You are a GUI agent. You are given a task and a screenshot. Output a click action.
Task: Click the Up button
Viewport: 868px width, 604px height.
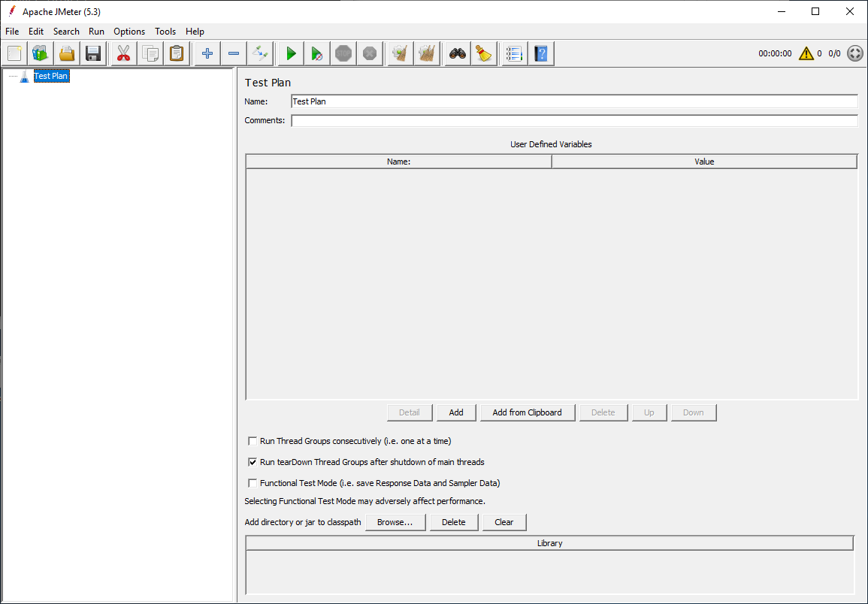click(x=649, y=412)
